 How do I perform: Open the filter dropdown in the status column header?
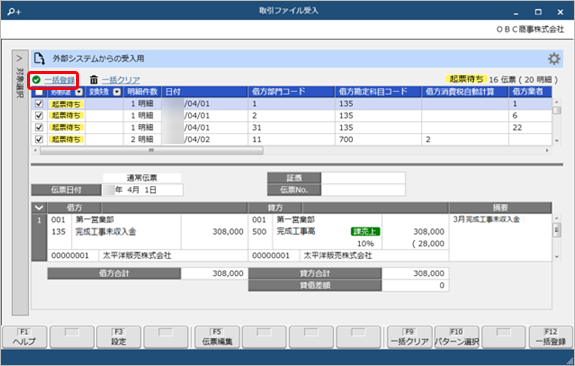[79, 92]
